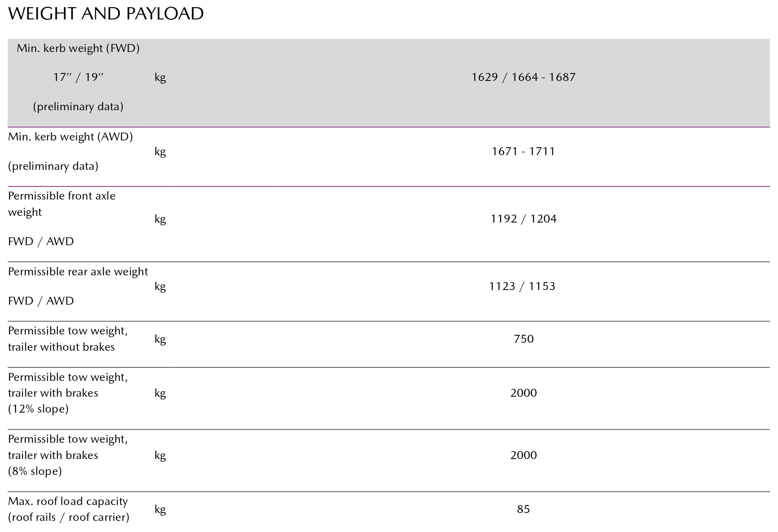The width and height of the screenshot is (778, 532).
Task: Select the 2000 value for 12% slope
Action: (524, 393)
